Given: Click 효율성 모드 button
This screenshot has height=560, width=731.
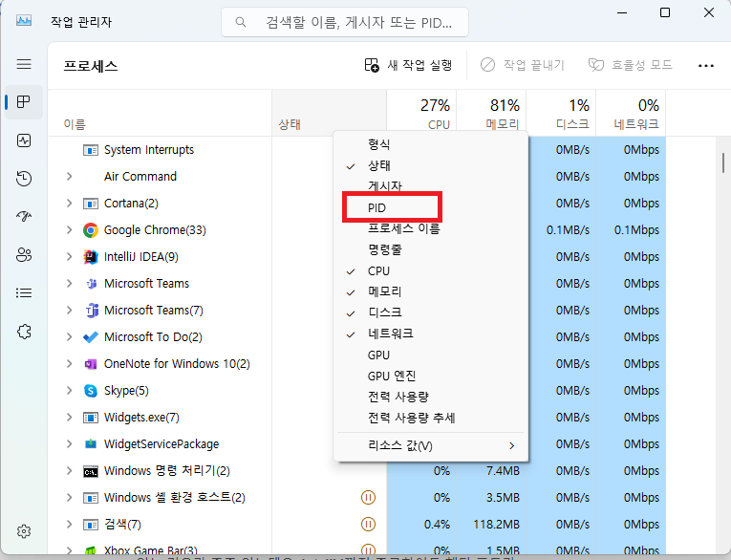Looking at the screenshot, I should [631, 65].
